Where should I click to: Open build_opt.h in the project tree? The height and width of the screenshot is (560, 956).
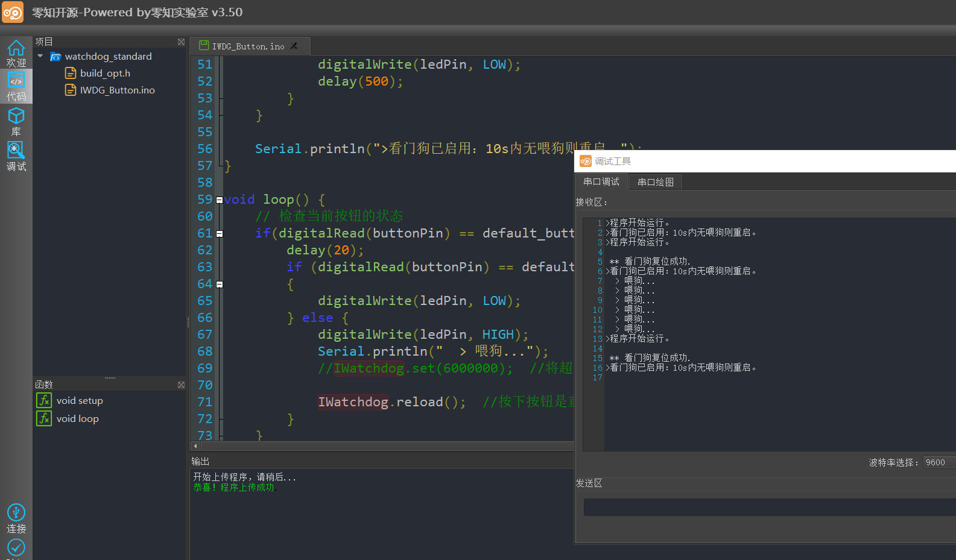[x=105, y=73]
